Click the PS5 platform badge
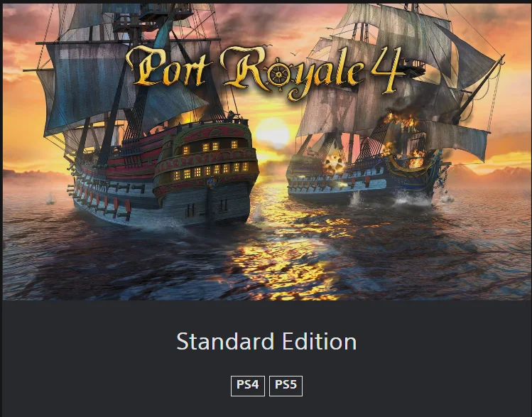Screen dimensions: 532x417 [x=286, y=386]
